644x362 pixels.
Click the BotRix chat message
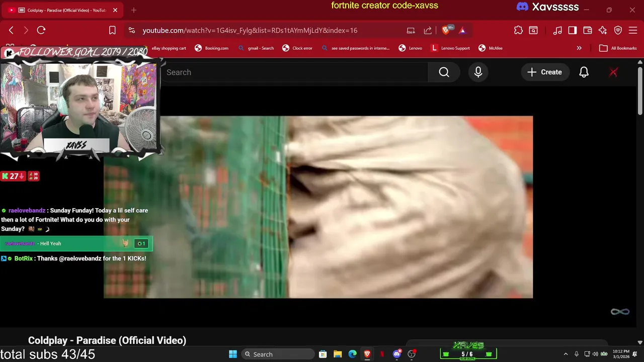coord(73,258)
